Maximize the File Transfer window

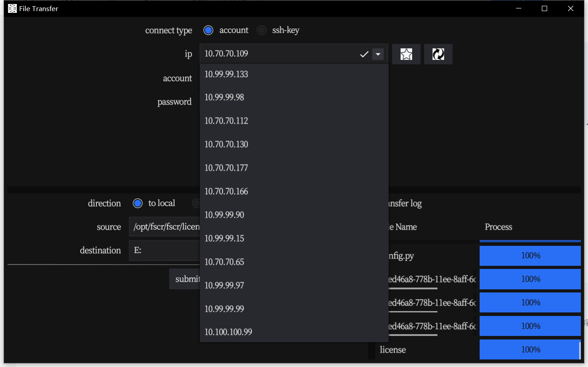544,8
